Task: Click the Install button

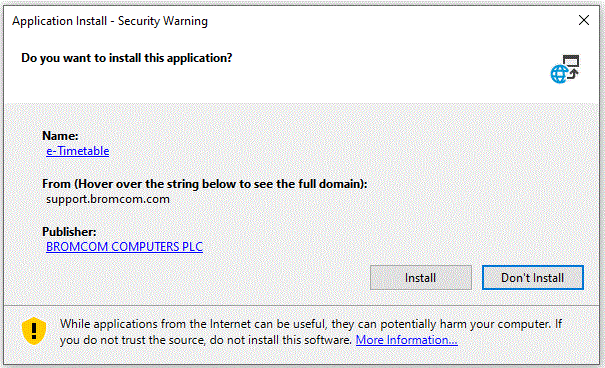Action: pos(421,278)
